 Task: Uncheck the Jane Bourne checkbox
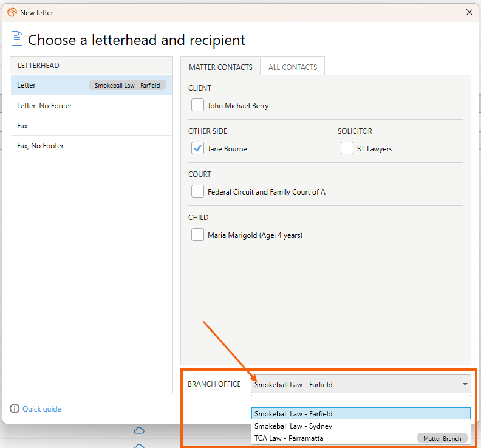tap(197, 148)
